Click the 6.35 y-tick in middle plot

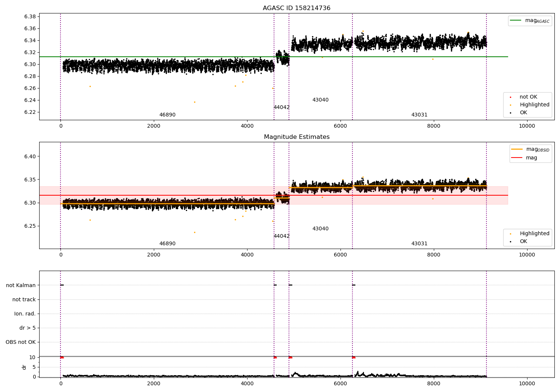[x=30, y=180]
